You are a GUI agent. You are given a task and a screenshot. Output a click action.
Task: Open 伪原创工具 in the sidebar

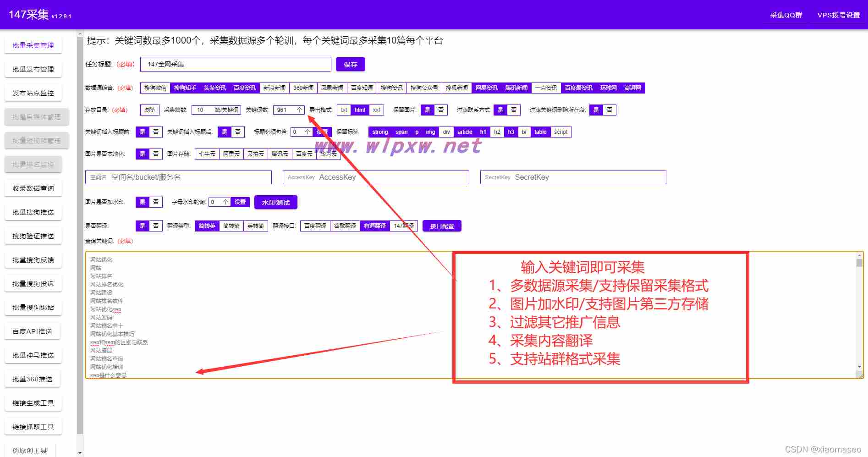30,450
